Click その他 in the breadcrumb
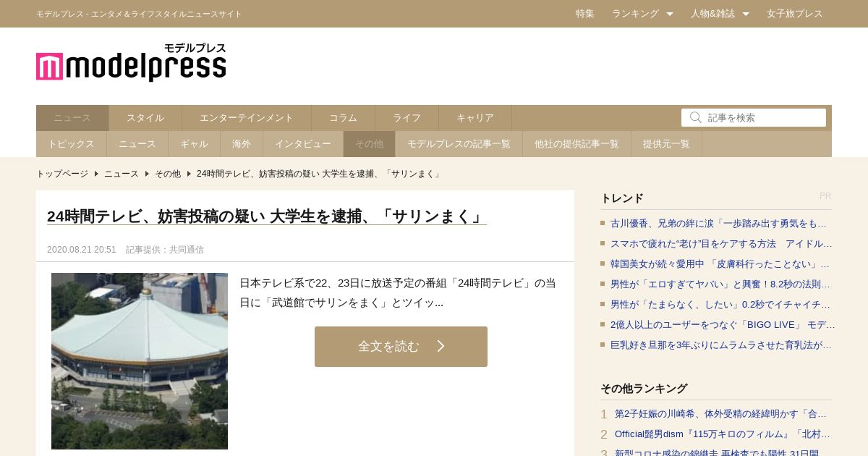The image size is (868, 456). (168, 174)
